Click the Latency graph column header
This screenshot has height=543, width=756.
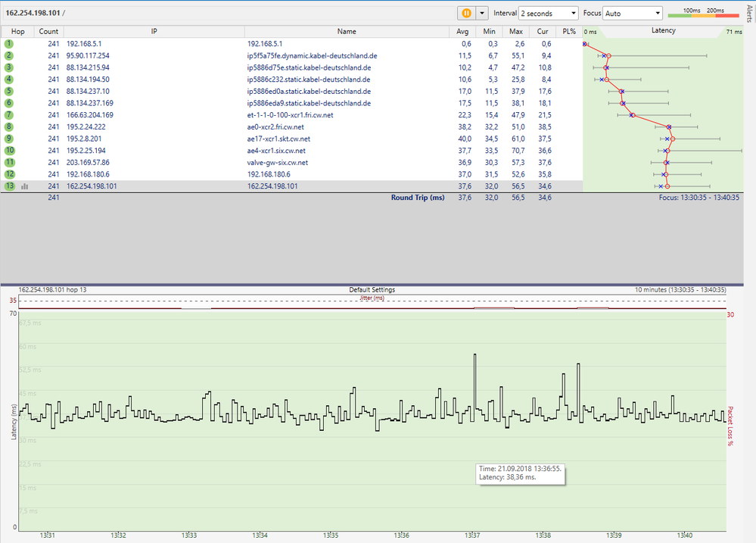tap(663, 31)
